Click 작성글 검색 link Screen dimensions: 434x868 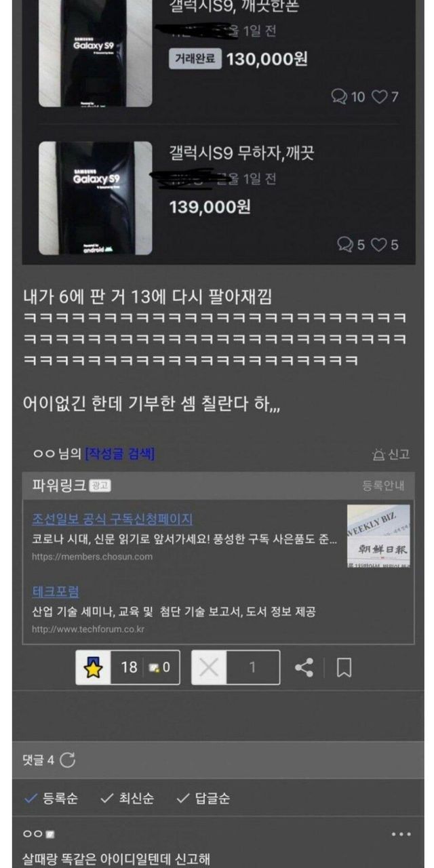pyautogui.click(x=120, y=454)
